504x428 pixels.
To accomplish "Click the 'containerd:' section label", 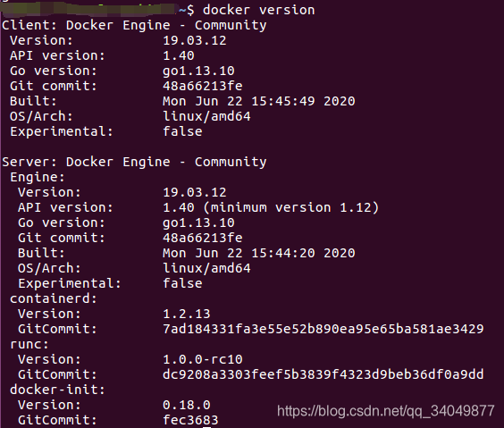I will coord(54,298).
